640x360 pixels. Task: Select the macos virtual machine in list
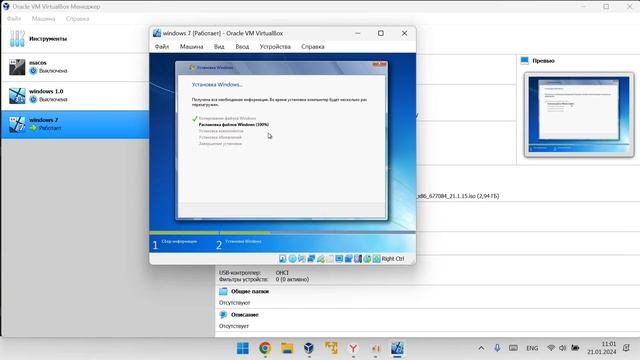75,67
